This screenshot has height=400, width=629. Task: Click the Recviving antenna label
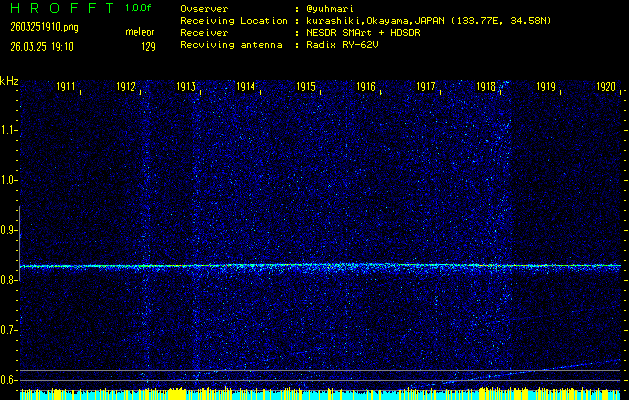pos(231,45)
